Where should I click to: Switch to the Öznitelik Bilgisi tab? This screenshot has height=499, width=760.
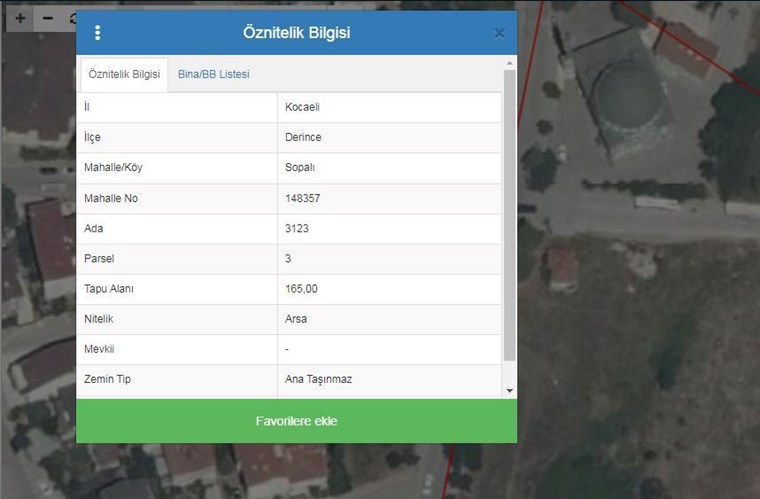[124, 75]
